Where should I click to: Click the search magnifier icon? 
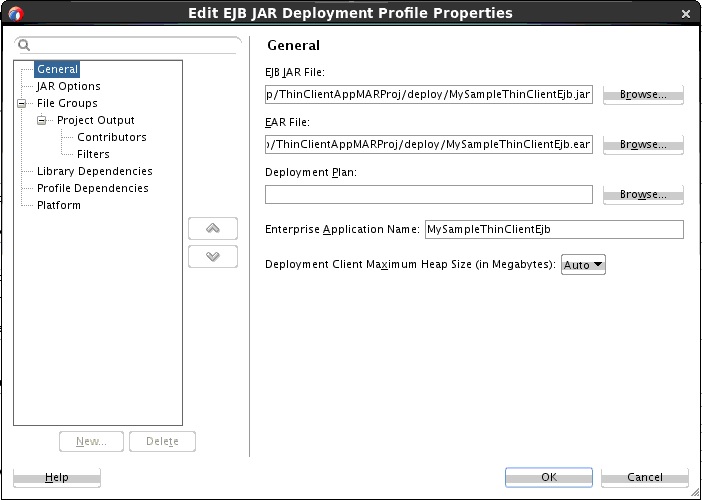[24, 45]
